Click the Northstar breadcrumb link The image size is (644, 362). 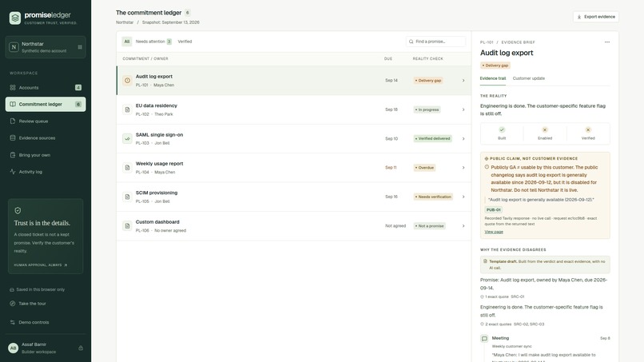pyautogui.click(x=125, y=22)
